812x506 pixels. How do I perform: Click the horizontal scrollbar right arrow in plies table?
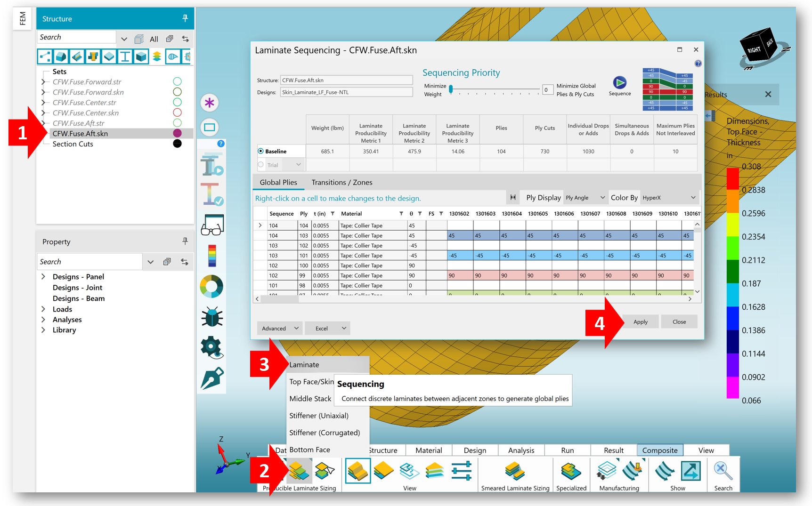pyautogui.click(x=690, y=298)
